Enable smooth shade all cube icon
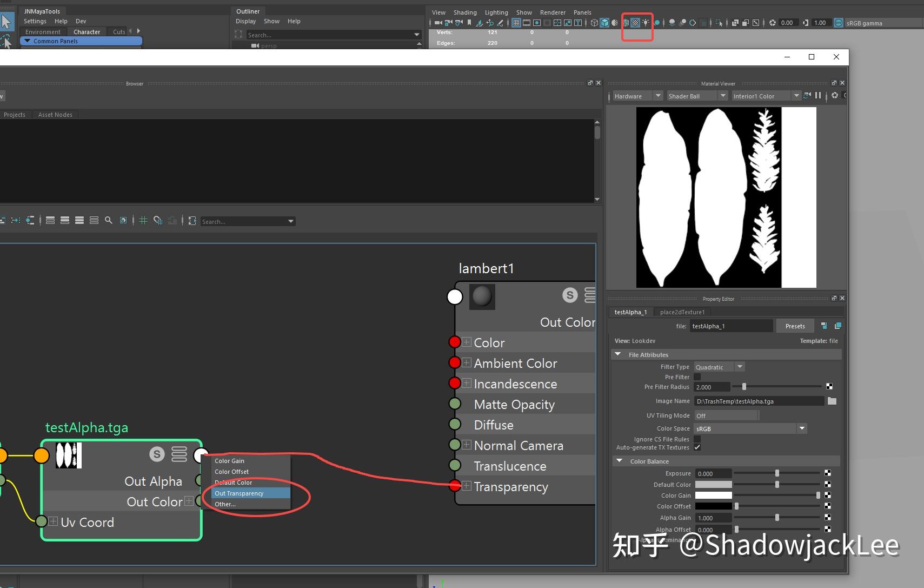The width and height of the screenshot is (924, 588). coord(604,23)
